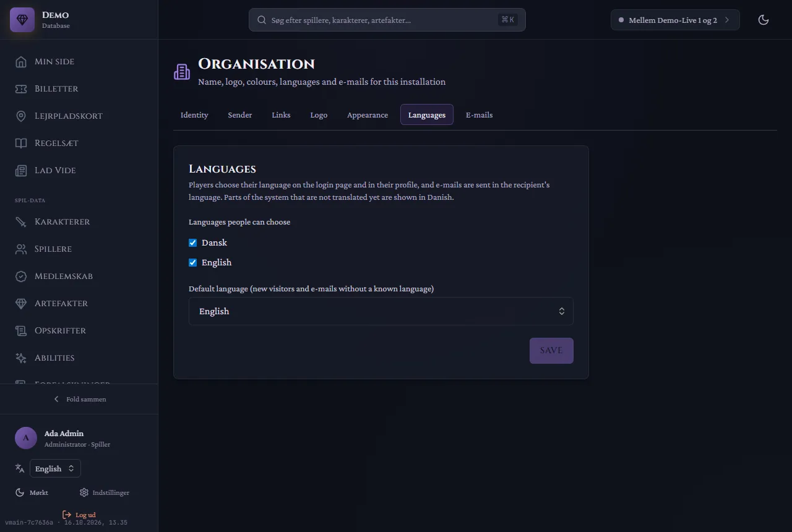This screenshot has width=792, height=532.
Task: Open the Links tab
Action: 281,114
